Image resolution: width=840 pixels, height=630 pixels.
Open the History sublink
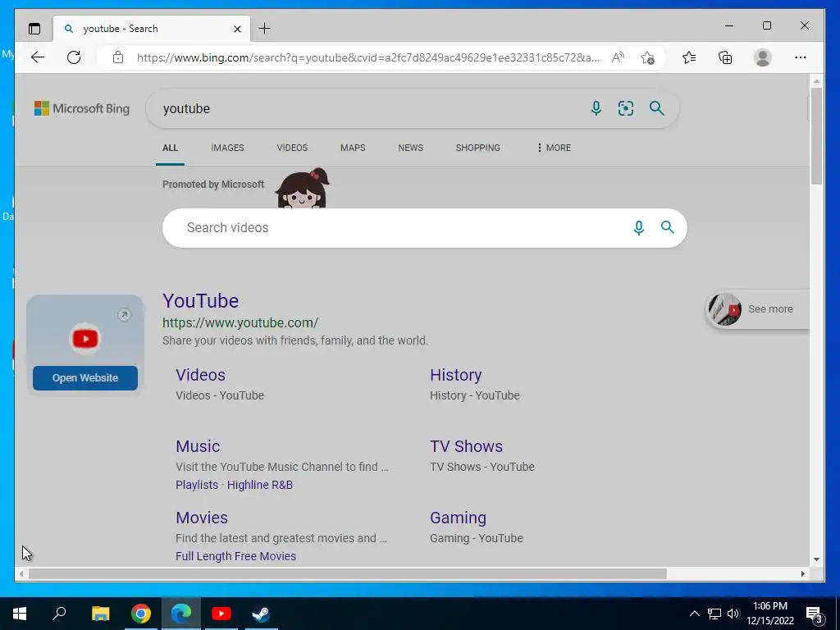pyautogui.click(x=456, y=375)
